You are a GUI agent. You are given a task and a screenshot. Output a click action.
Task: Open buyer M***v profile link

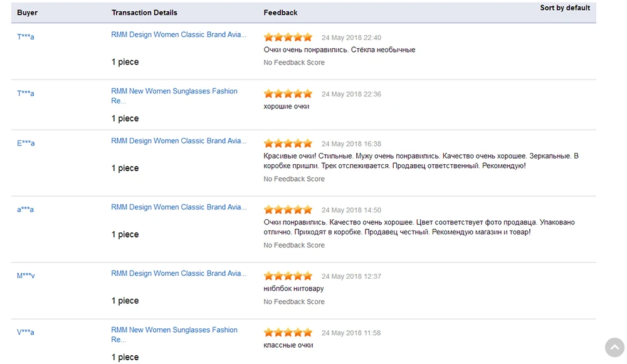tap(26, 276)
